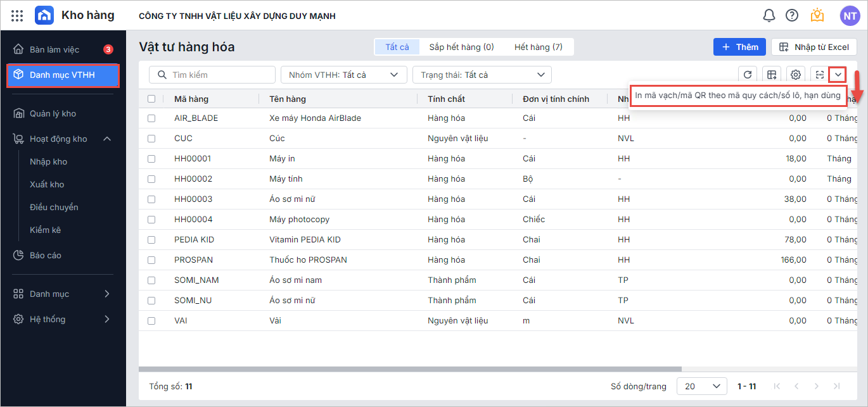Switch to the Tất cả tab

pos(397,47)
